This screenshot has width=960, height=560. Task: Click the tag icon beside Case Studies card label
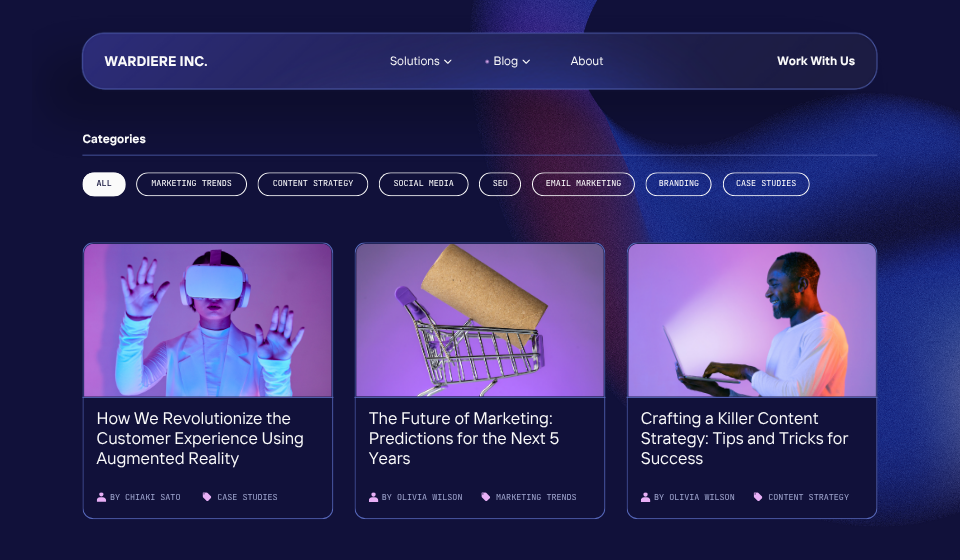(x=207, y=497)
